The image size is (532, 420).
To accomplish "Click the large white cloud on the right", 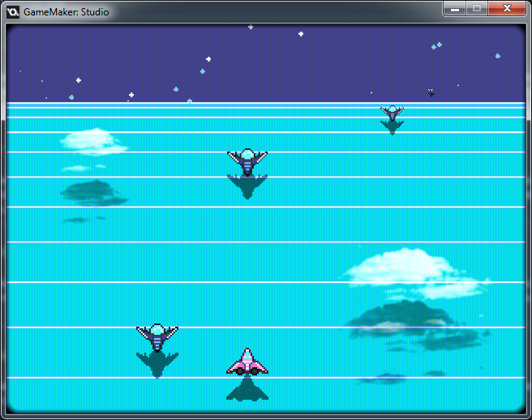I will pyautogui.click(x=401, y=268).
